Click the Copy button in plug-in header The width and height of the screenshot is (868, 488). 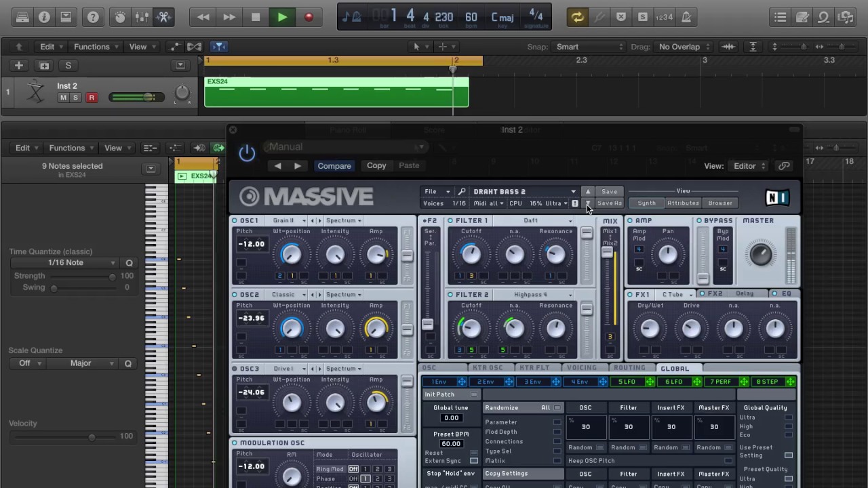point(376,165)
